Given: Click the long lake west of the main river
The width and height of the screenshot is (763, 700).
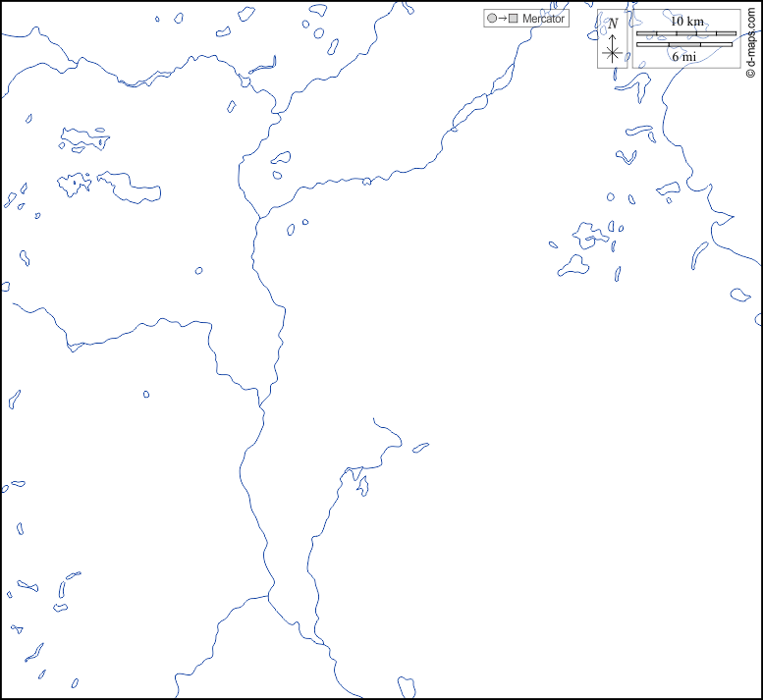Looking at the screenshot, I should click(130, 188).
